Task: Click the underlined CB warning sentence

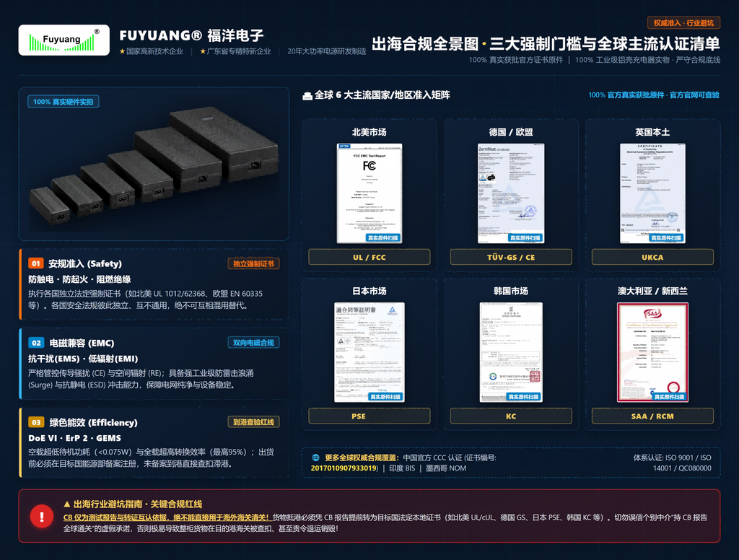Action: (x=167, y=517)
